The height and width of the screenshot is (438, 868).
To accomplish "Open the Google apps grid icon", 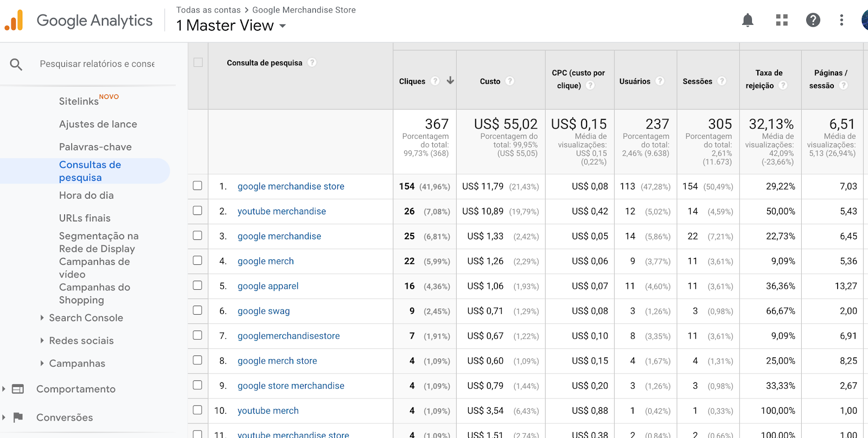I will coord(782,21).
